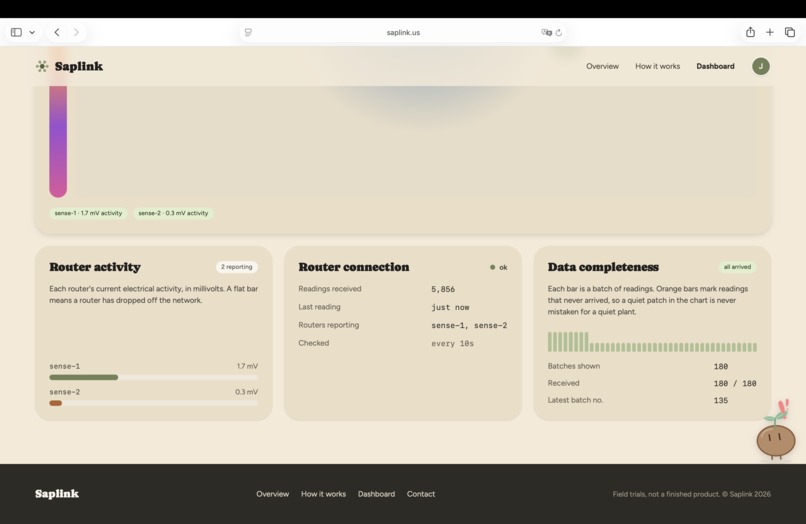Click the sense-1 green activity bar

pyautogui.click(x=84, y=377)
